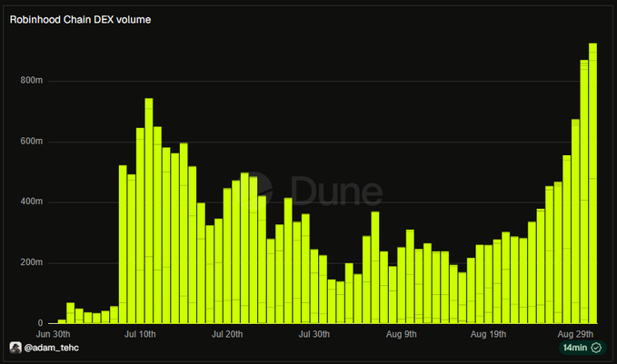Click the Jun 30th x-axis label
Image resolution: width=617 pixels, height=364 pixels.
[53, 335]
